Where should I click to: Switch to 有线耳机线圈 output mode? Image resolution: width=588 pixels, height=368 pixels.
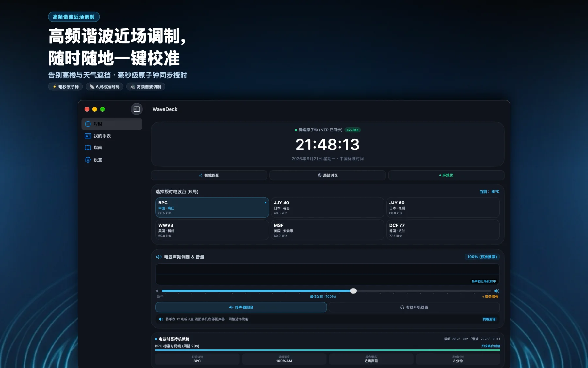pyautogui.click(x=414, y=307)
